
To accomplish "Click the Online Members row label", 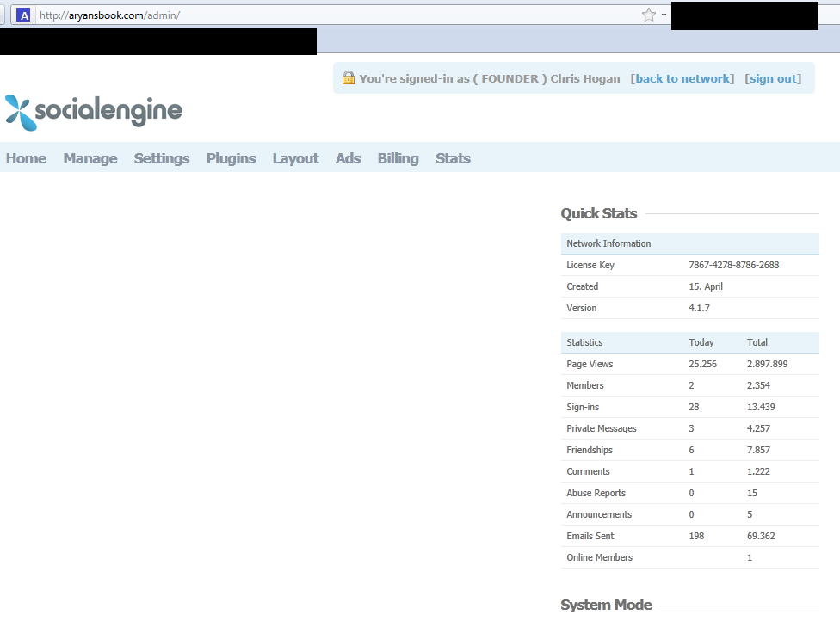I will click(x=600, y=557).
